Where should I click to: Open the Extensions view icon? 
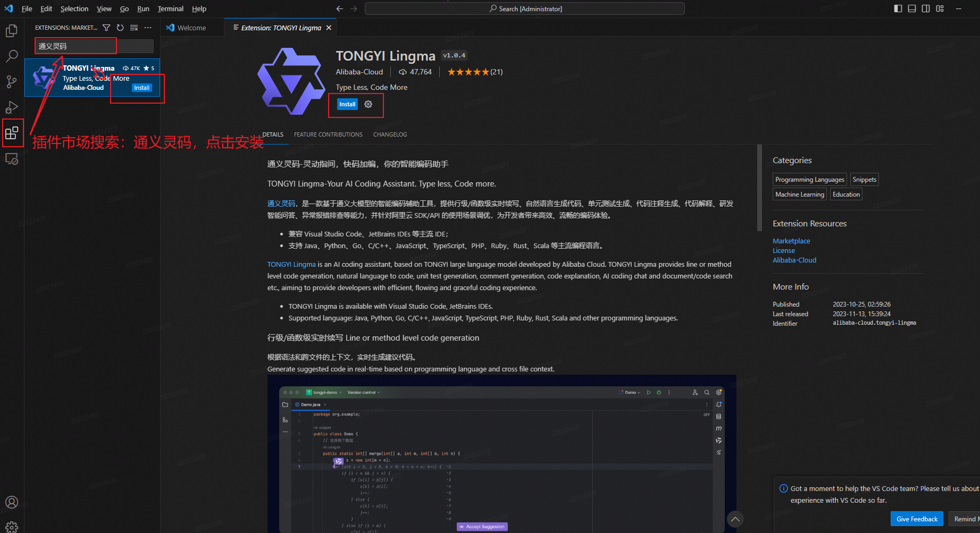12,133
